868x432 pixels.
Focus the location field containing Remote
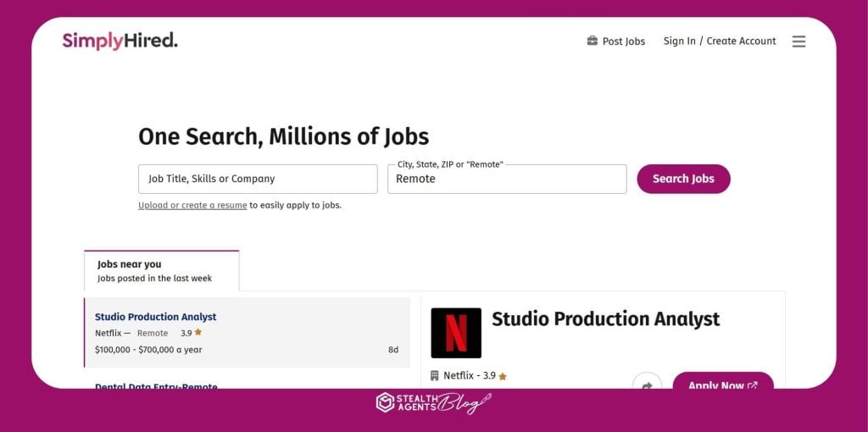click(x=507, y=179)
